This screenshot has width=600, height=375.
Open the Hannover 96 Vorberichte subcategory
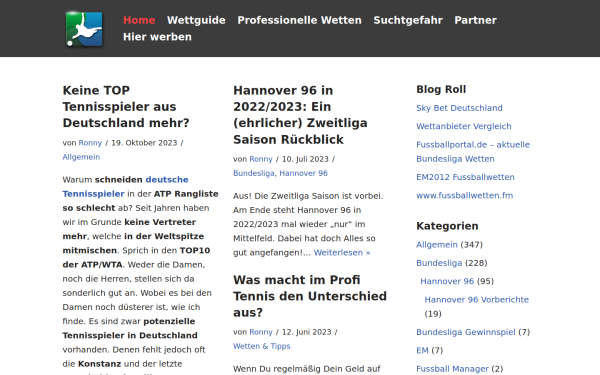(x=477, y=300)
